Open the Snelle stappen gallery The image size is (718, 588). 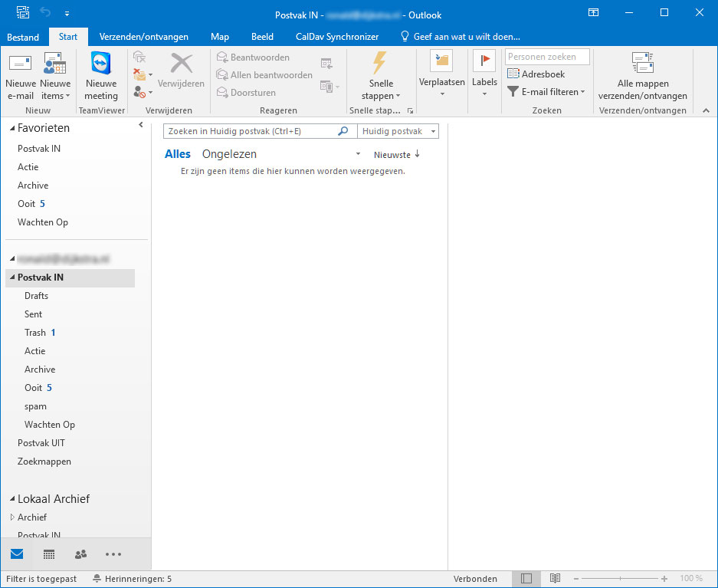[381, 76]
